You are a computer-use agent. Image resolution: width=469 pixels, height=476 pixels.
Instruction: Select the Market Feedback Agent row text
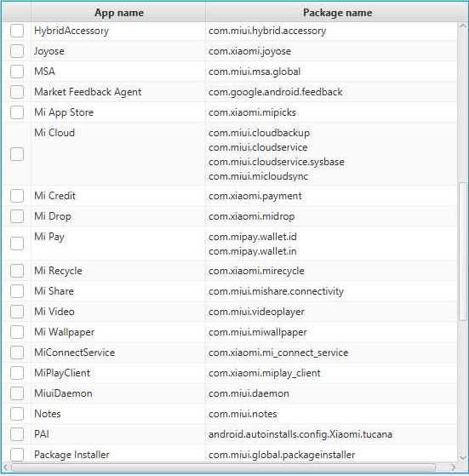point(88,92)
